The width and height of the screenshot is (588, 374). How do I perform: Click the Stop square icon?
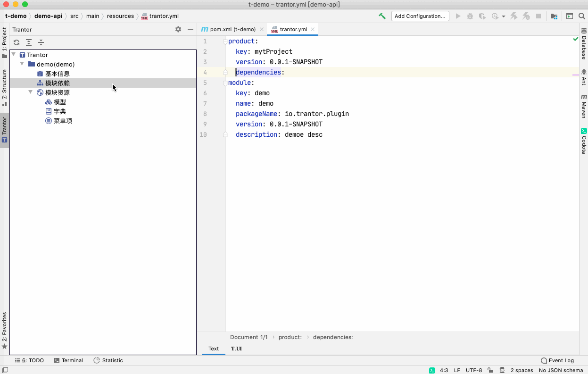[538, 16]
